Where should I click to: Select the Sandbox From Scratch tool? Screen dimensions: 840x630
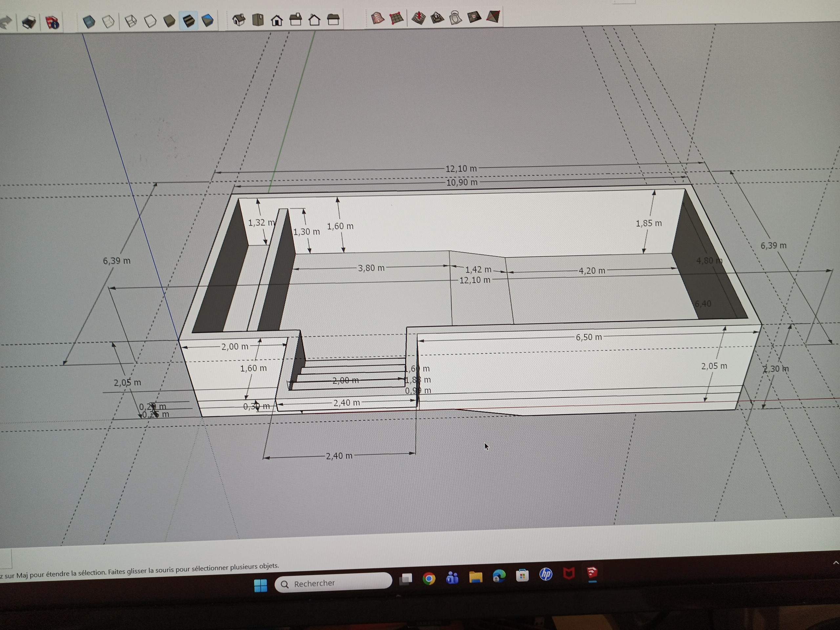point(396,18)
